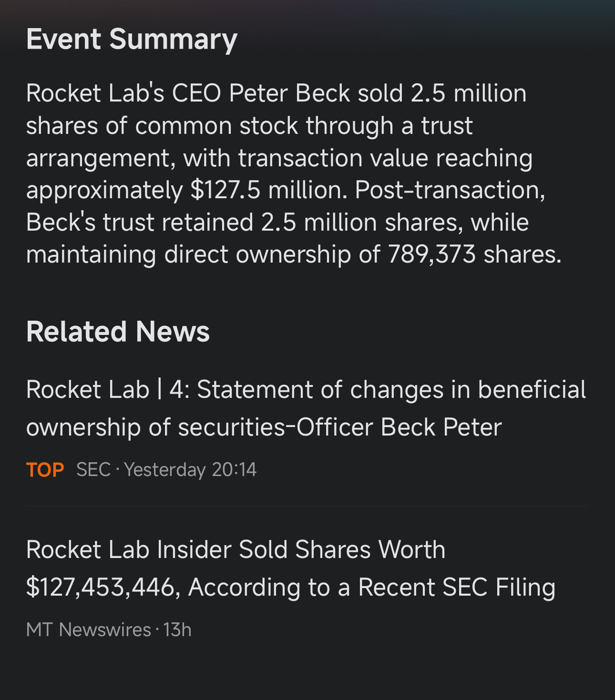Click the SEC source label
Screen dimensions: 615x700
[x=93, y=470]
